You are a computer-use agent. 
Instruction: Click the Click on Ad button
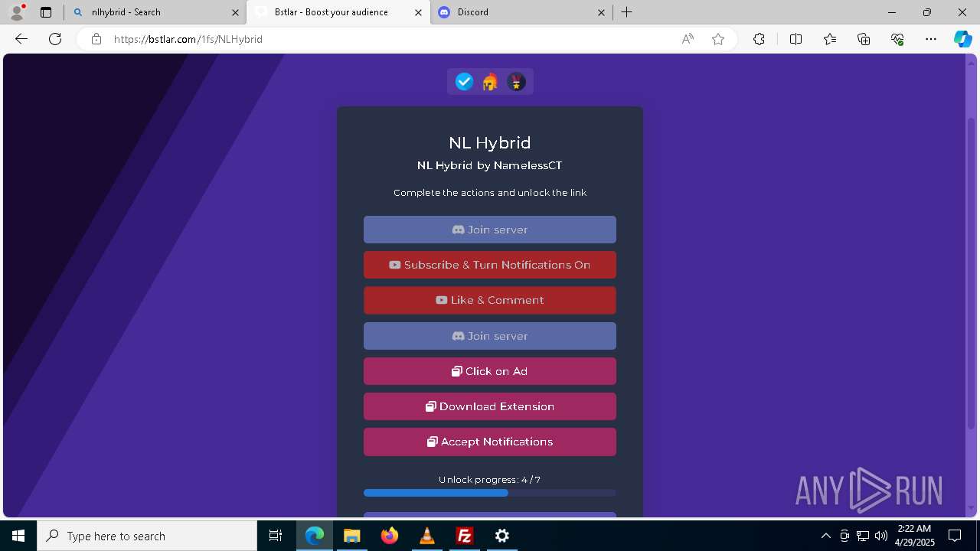(490, 371)
